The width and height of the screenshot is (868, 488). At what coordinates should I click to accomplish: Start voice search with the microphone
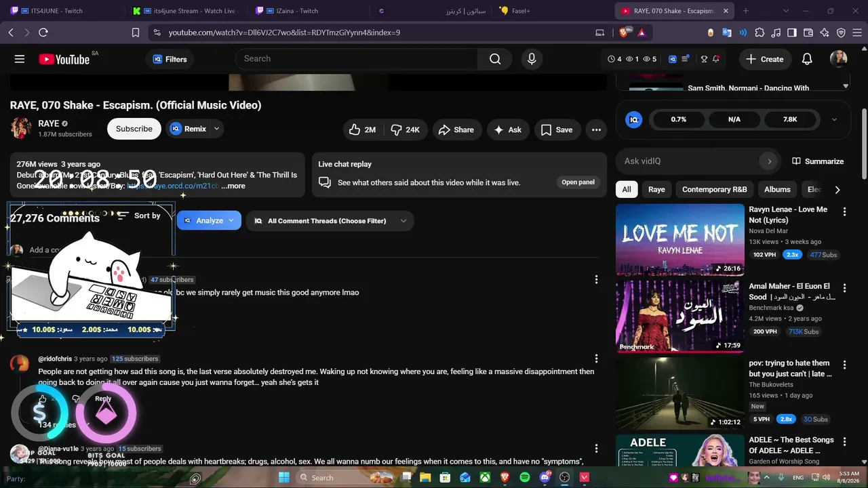tap(532, 59)
